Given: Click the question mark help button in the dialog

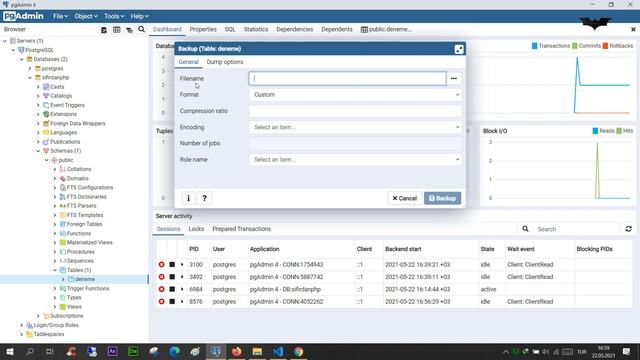Looking at the screenshot, I should (x=204, y=198).
